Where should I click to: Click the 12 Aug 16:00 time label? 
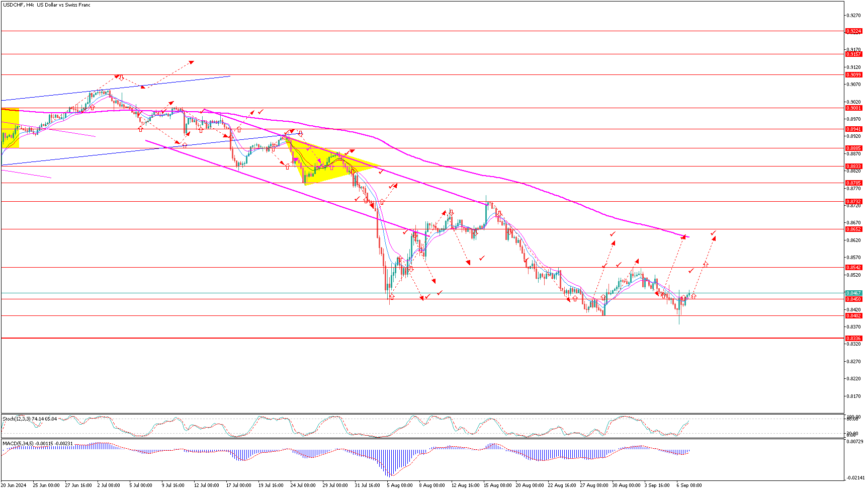pos(466,485)
